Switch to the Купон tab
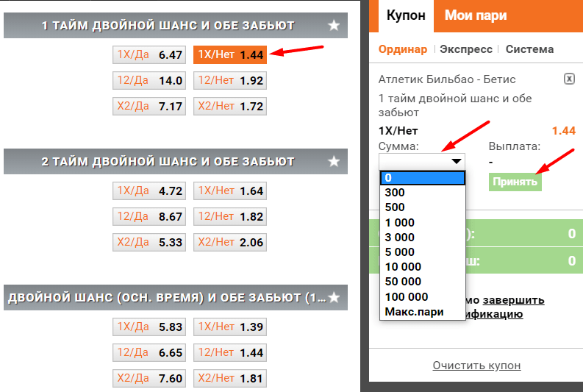Screen dimensions: 583x392 [x=406, y=15]
